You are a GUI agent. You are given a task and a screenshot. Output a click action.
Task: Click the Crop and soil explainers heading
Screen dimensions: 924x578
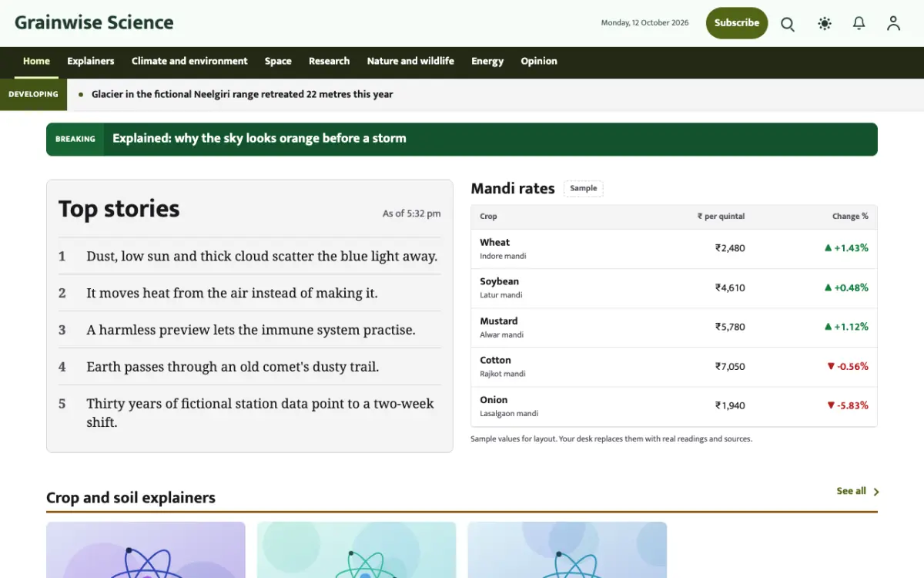[x=131, y=498]
